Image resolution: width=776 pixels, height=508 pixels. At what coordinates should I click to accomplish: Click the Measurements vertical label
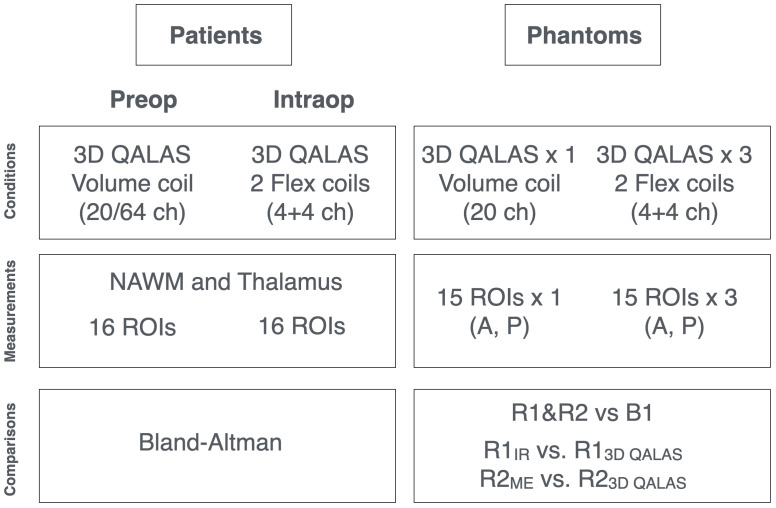tap(10, 311)
